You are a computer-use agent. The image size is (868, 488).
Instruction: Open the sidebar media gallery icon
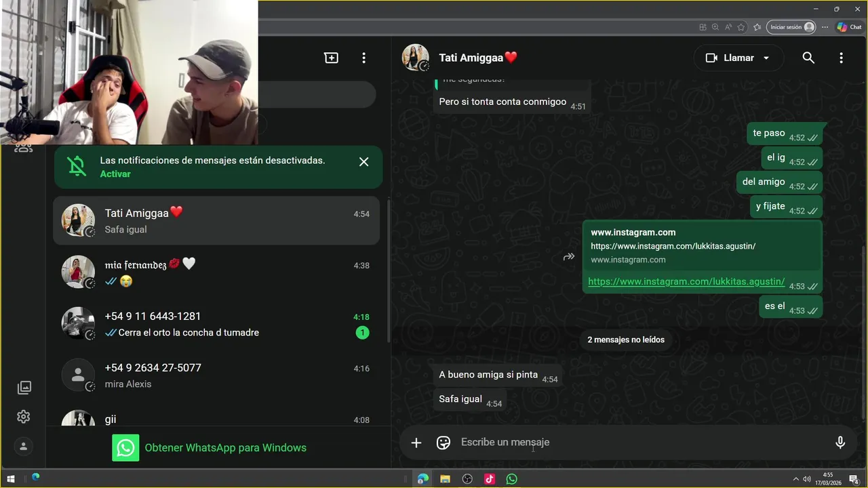(x=24, y=388)
